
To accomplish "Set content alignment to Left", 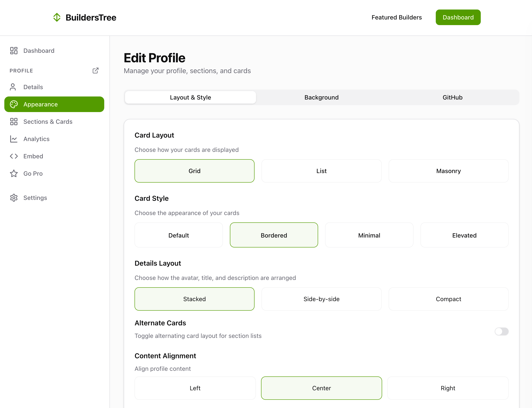I will point(195,388).
